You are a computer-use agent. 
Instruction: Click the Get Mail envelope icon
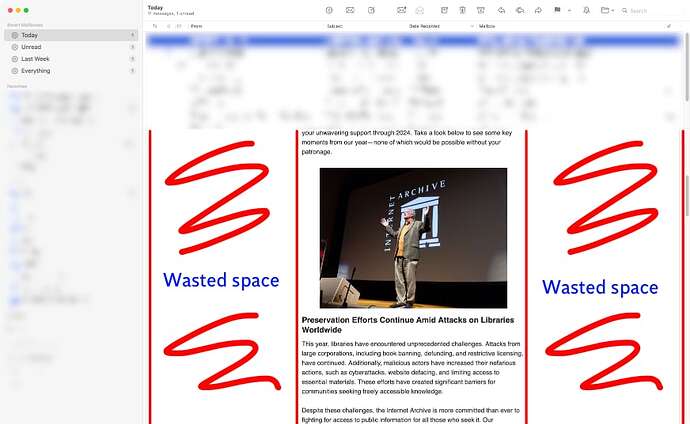coord(350,10)
